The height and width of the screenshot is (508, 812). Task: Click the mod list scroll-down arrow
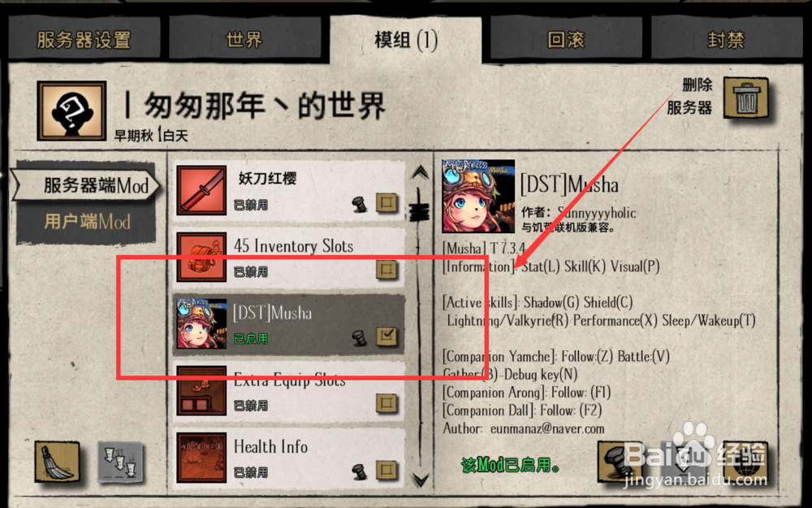420,480
